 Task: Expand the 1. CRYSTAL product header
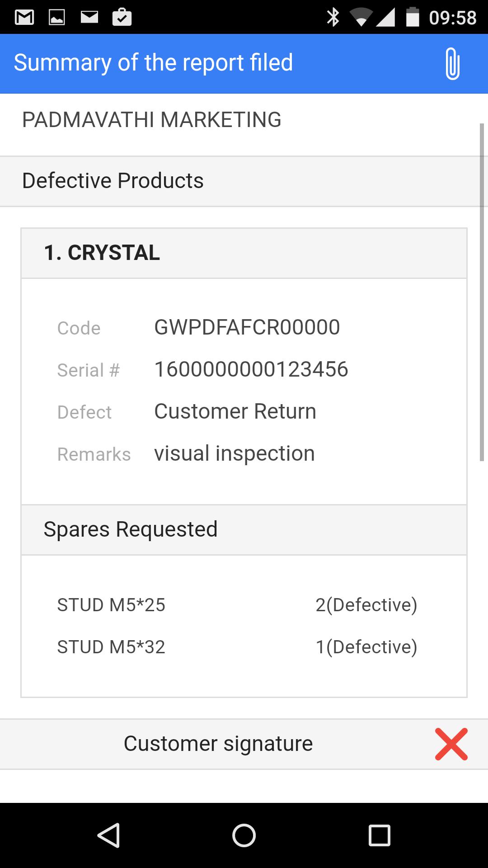click(x=244, y=253)
